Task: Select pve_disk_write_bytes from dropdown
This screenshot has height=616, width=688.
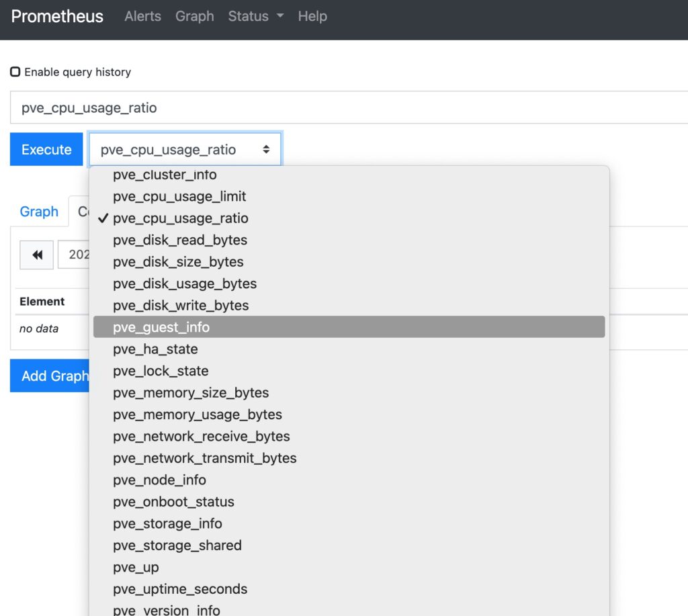Action: [349, 306]
